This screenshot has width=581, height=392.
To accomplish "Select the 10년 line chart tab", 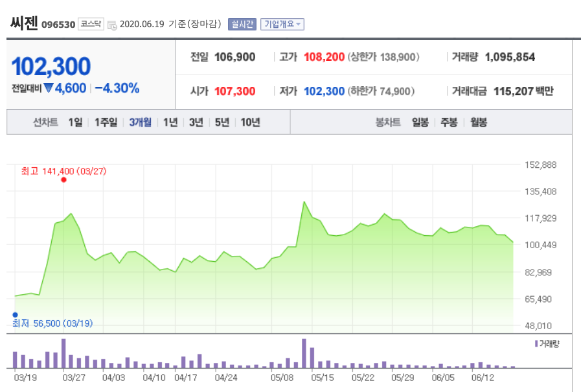I will coord(251,122).
